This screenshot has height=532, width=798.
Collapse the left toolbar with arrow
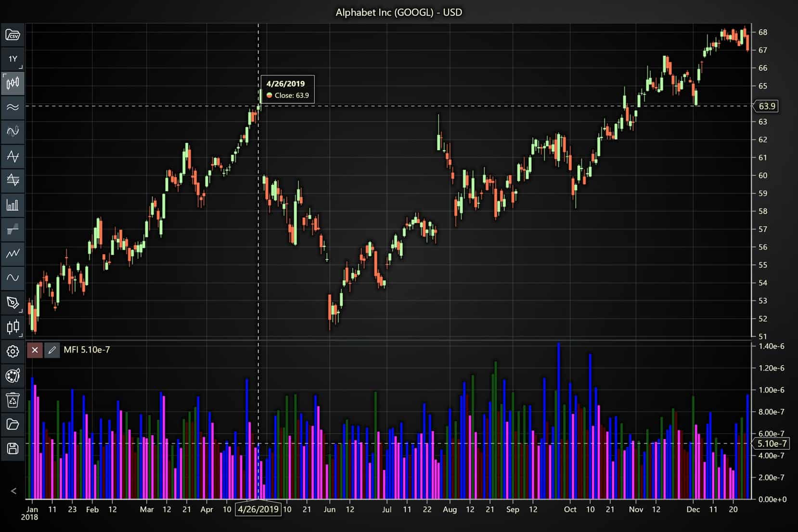click(x=13, y=491)
